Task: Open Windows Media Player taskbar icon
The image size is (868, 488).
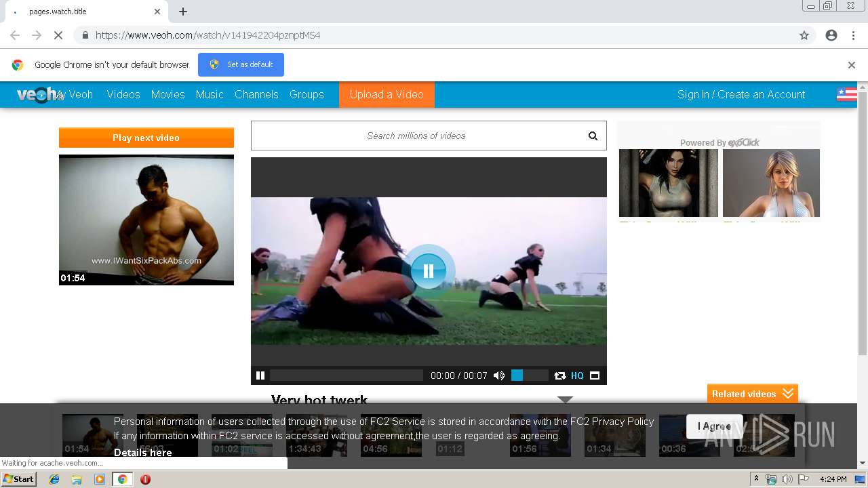Action: click(100, 479)
